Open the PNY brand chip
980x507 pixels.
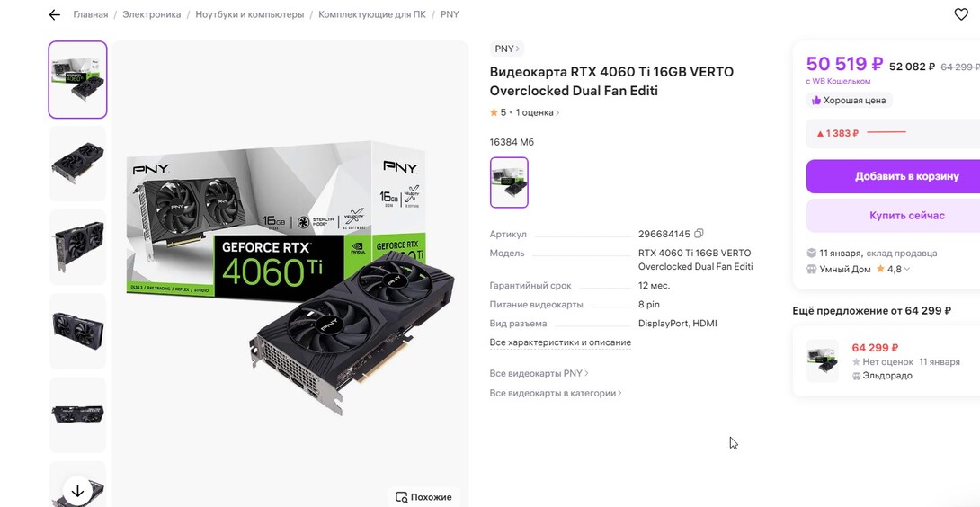[x=507, y=49]
